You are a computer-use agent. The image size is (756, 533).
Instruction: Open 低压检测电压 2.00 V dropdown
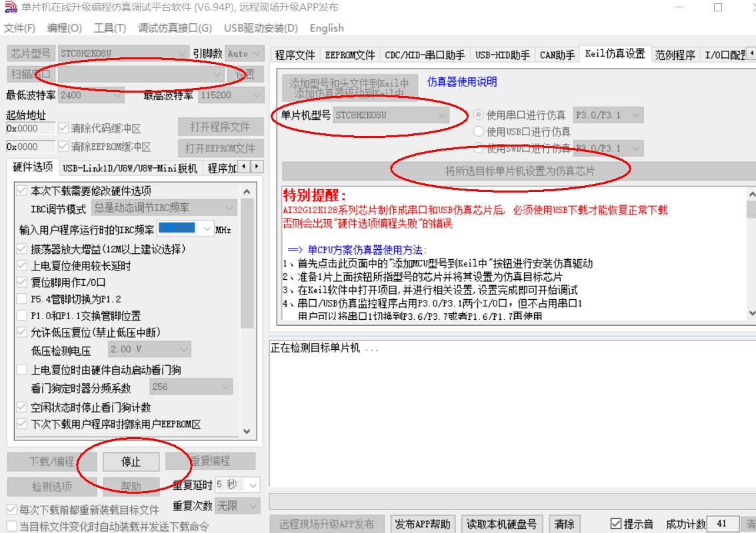[x=149, y=349]
